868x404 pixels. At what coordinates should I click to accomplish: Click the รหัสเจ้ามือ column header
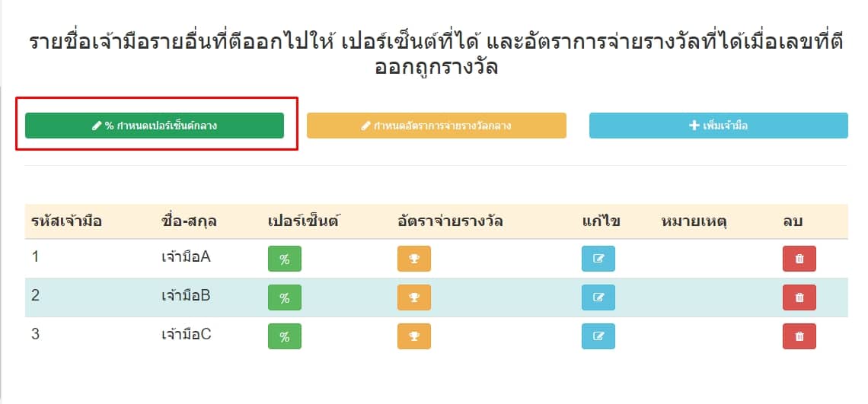click(67, 222)
